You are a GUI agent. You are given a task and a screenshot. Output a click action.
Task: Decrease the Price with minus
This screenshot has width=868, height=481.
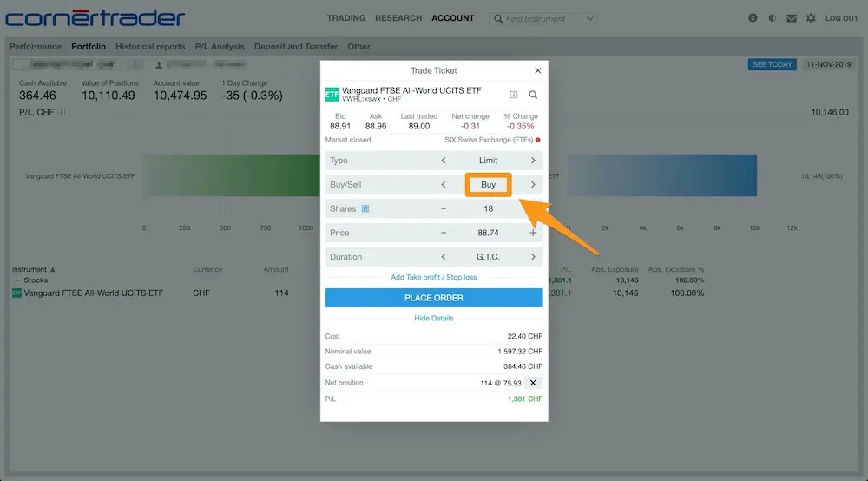444,233
